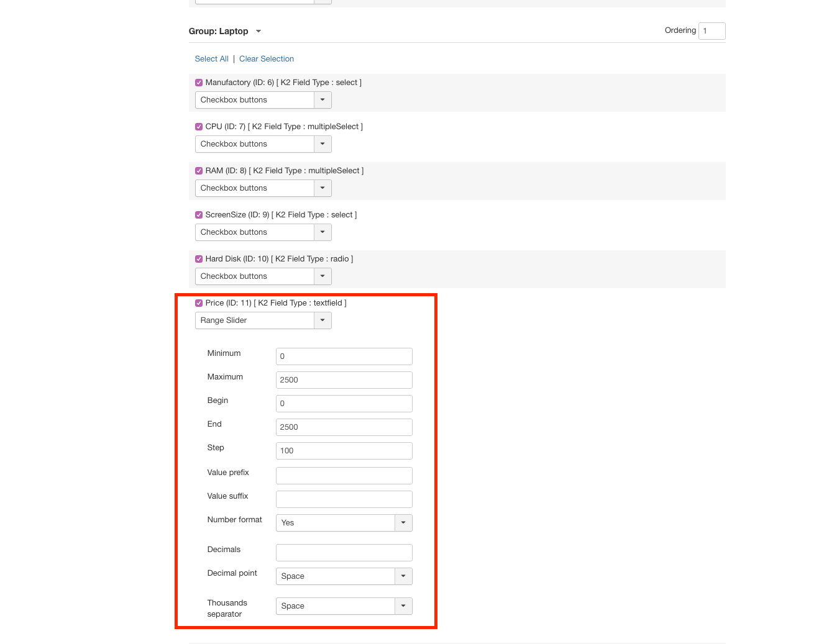Click the Ordering input field
The width and height of the screenshot is (824, 644).
tap(712, 31)
